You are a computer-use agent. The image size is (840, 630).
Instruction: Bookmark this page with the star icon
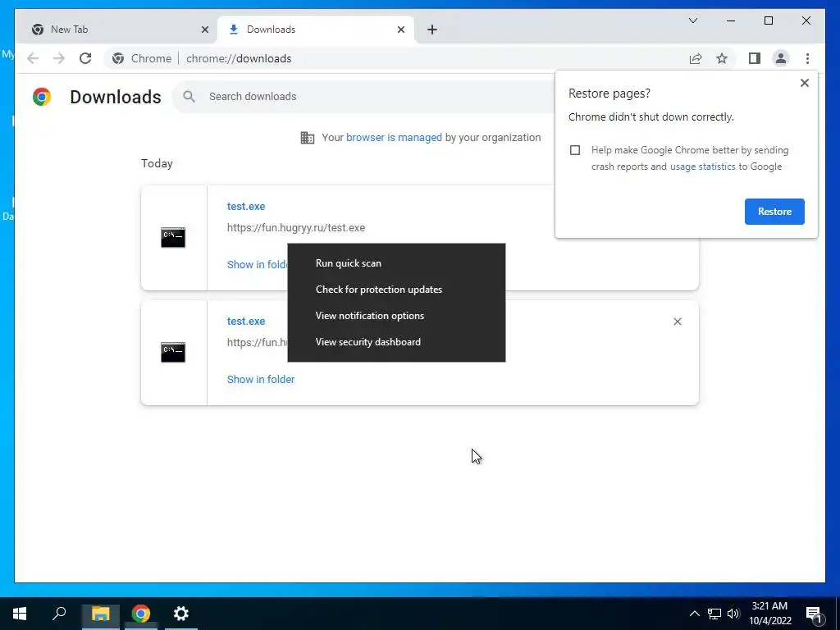(x=722, y=58)
